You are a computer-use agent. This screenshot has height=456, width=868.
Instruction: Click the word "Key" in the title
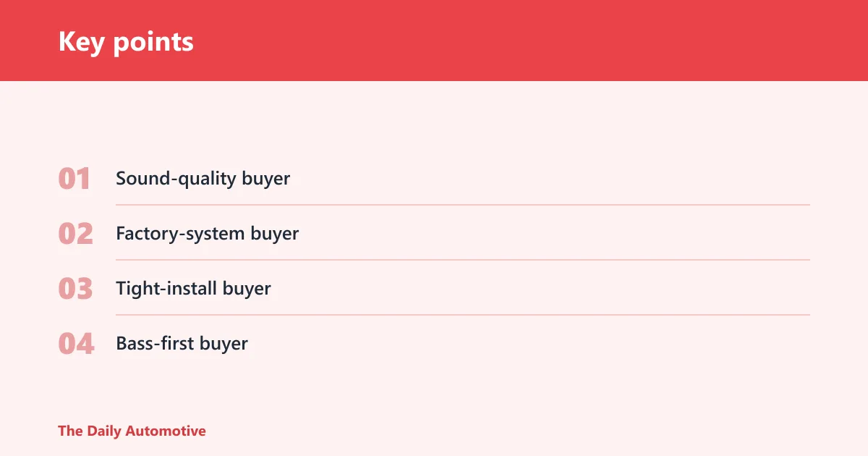click(82, 42)
